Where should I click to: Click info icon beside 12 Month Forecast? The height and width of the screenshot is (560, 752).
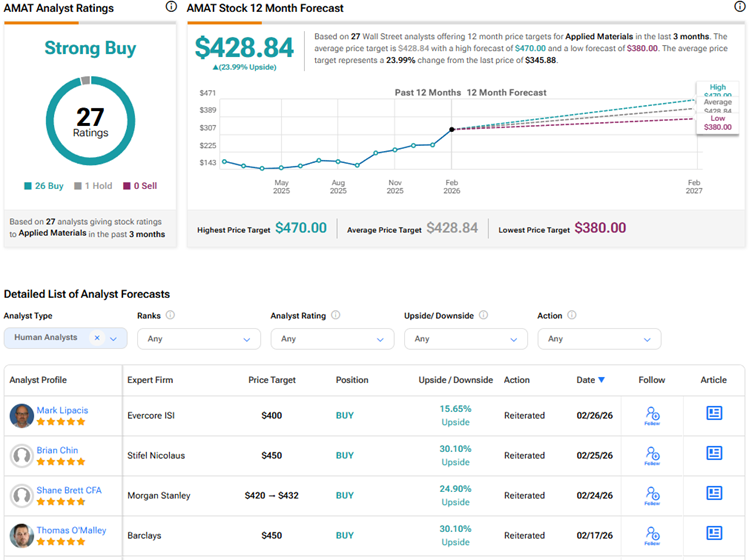[x=739, y=7]
